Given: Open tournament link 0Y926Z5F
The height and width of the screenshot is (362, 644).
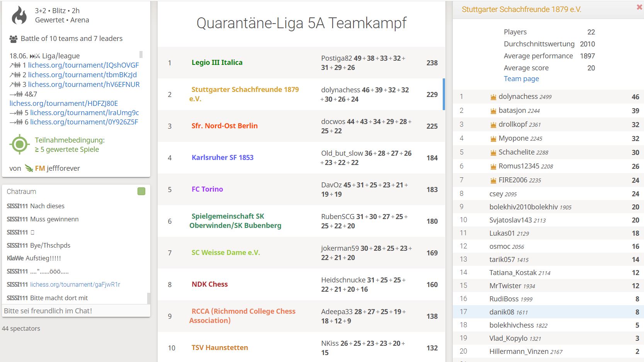Looking at the screenshot, I should point(84,122).
